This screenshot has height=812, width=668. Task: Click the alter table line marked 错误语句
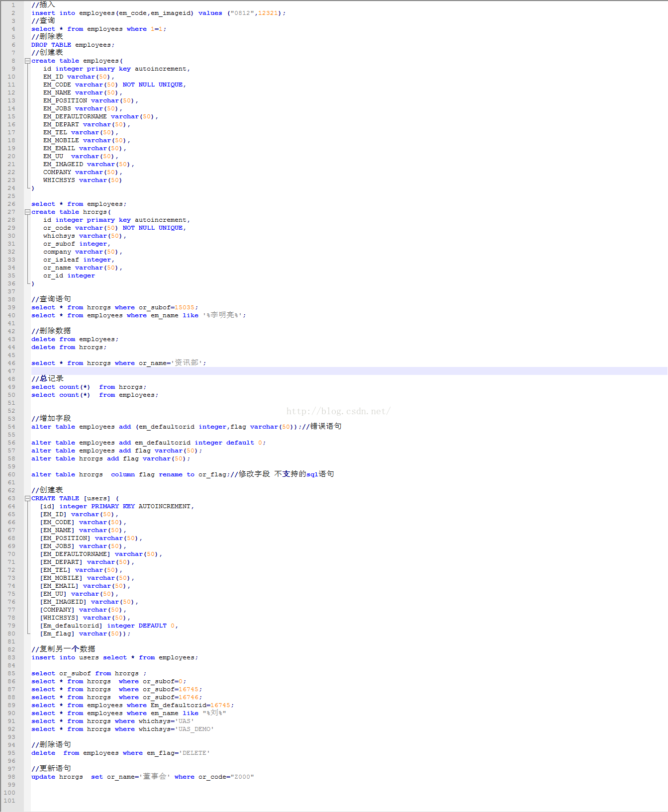pos(187,427)
